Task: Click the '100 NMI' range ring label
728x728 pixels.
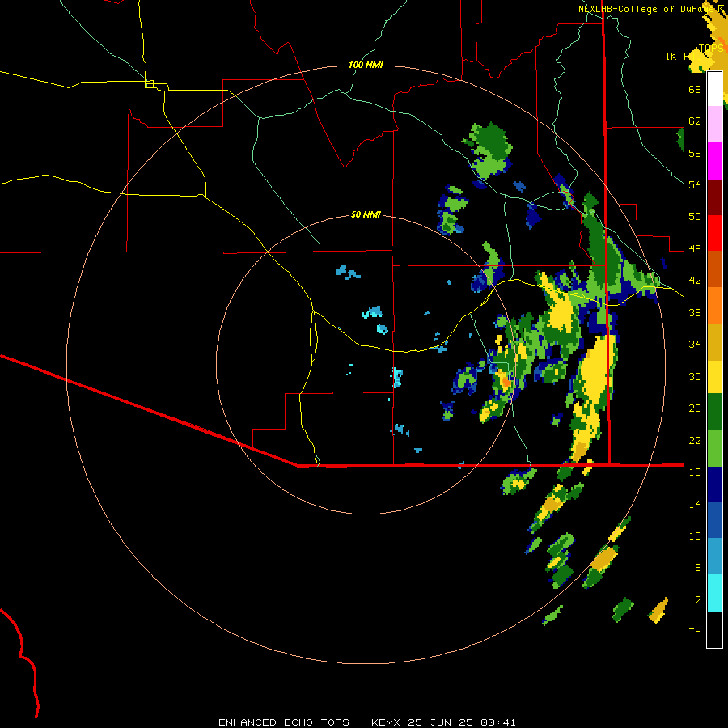Action: pos(366,65)
